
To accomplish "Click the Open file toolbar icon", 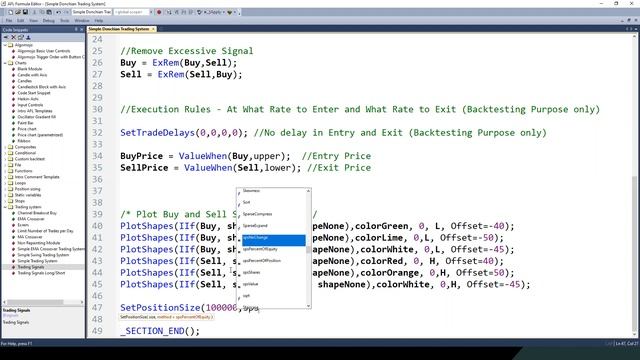I will [18, 12].
